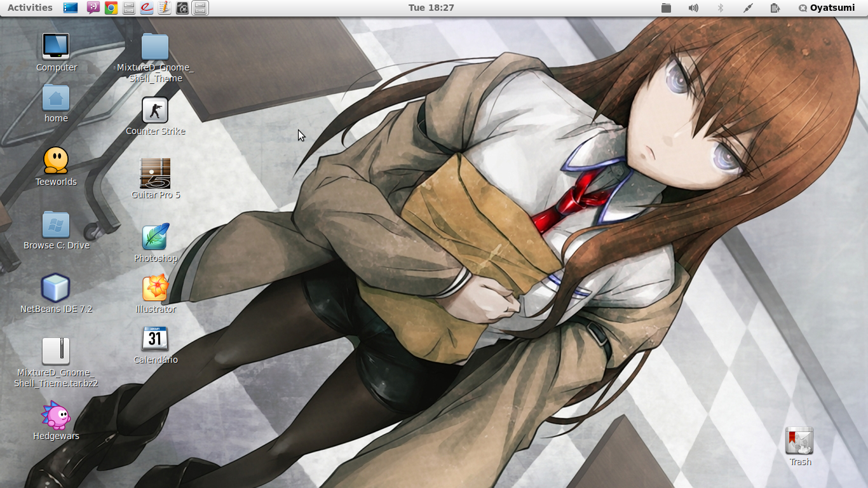The height and width of the screenshot is (488, 868).
Task: Click the outlined file cabinet icon after the gear
Action: click(200, 8)
